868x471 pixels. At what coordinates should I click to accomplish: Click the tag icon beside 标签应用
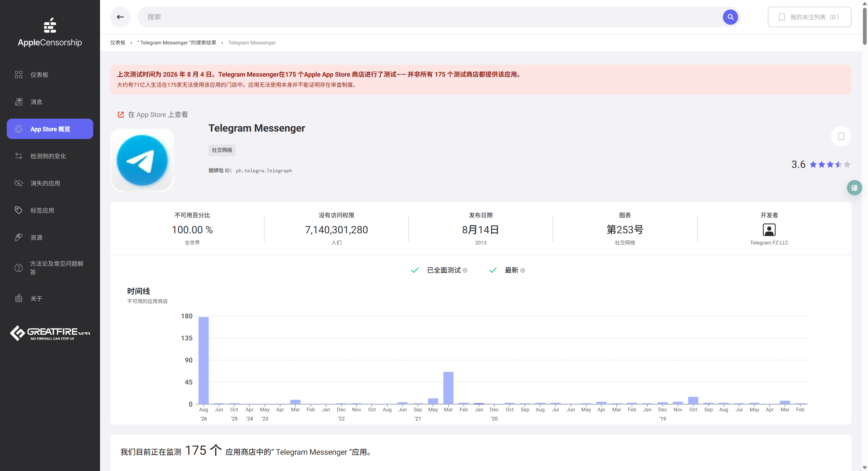pos(19,210)
